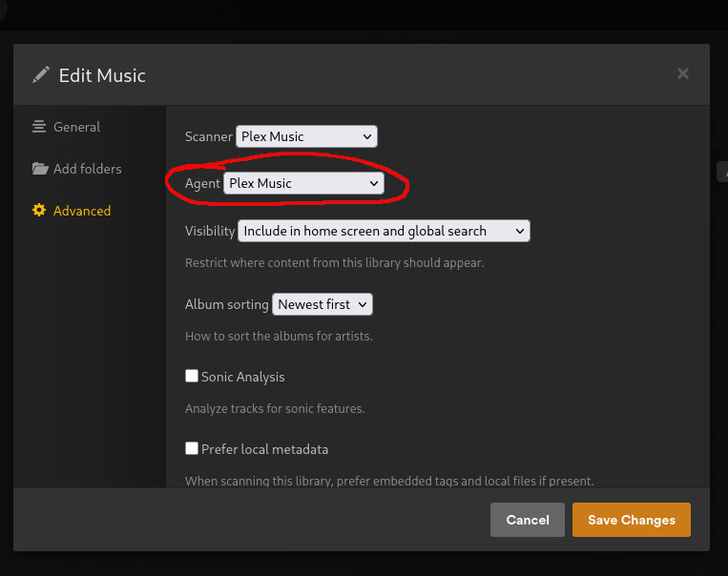Click the Sonic Analysis label text
This screenshot has width=728, height=576.
click(242, 377)
